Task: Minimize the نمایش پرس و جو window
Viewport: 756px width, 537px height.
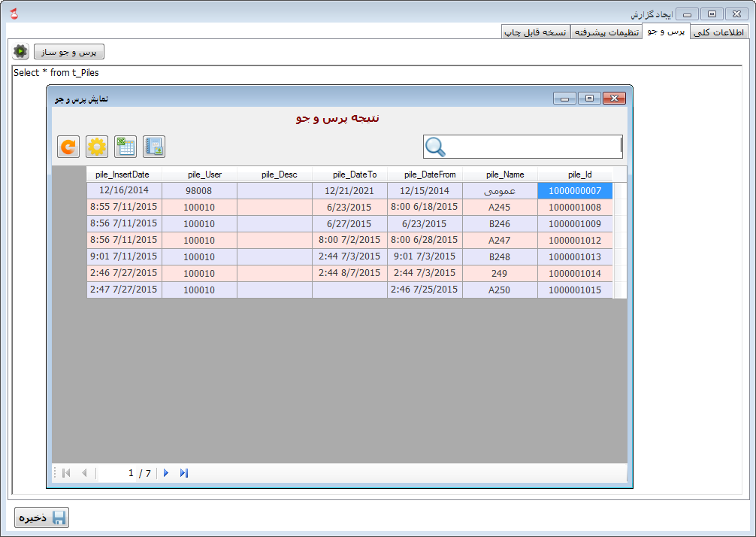Action: tap(564, 99)
